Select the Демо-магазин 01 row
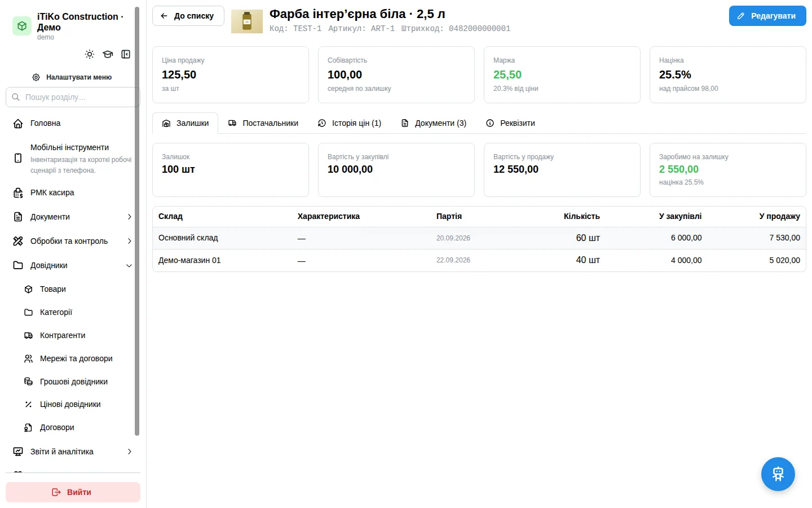Viewport: 812px width, 508px height. click(x=479, y=260)
